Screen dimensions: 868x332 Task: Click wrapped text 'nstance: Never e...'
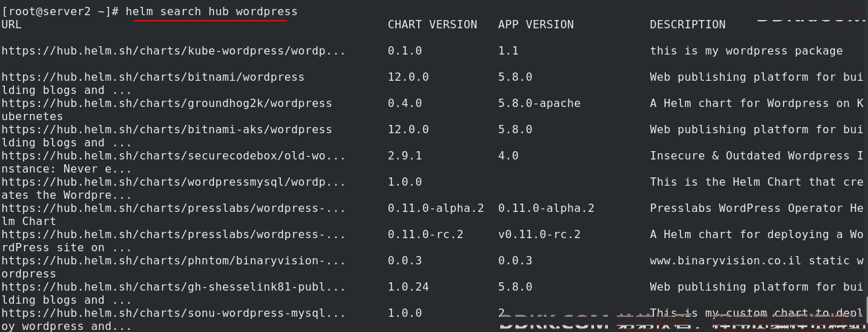pos(67,168)
